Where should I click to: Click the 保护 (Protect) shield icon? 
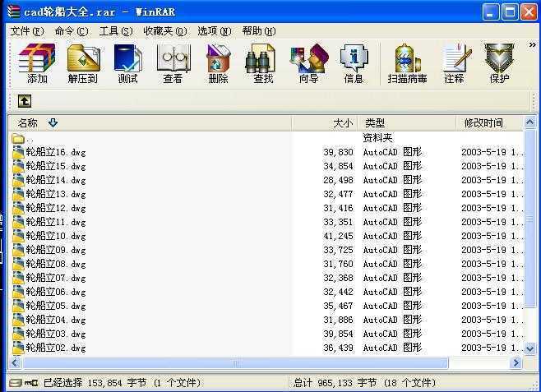(x=499, y=64)
